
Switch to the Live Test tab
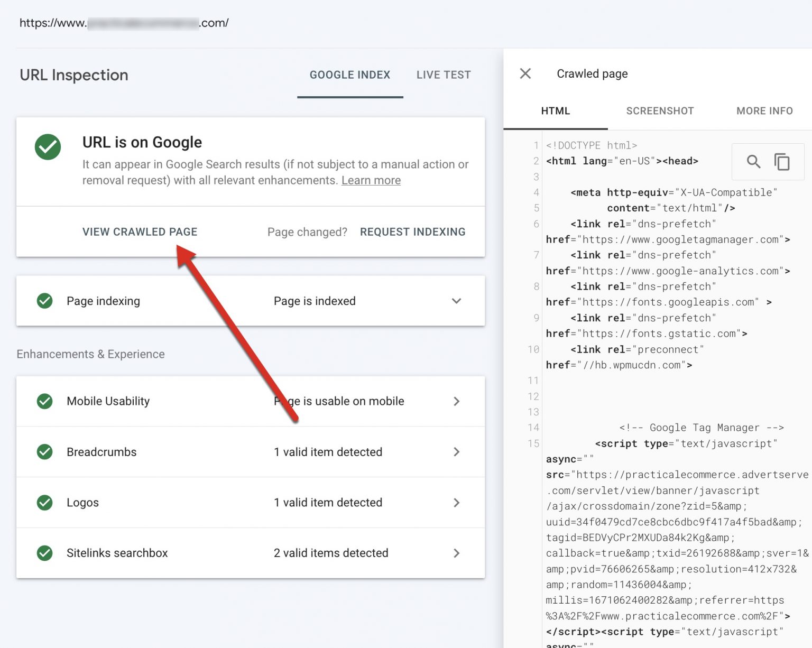pyautogui.click(x=443, y=75)
